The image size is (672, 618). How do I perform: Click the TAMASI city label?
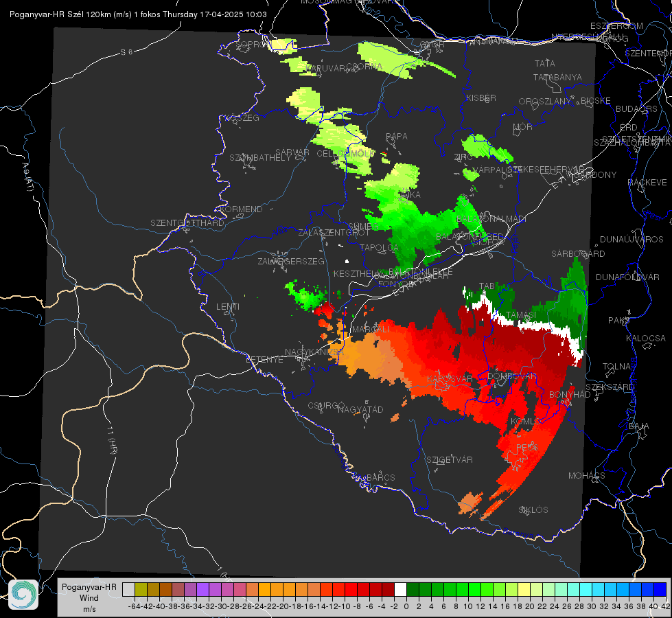click(x=521, y=315)
